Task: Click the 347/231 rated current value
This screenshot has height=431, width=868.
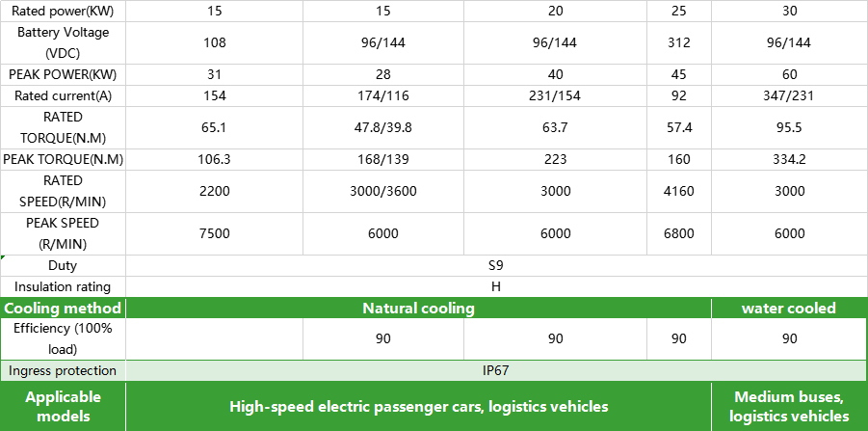Action: 789,95
